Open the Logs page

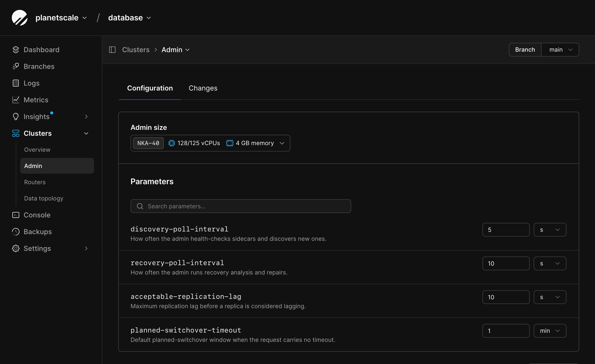tap(32, 83)
